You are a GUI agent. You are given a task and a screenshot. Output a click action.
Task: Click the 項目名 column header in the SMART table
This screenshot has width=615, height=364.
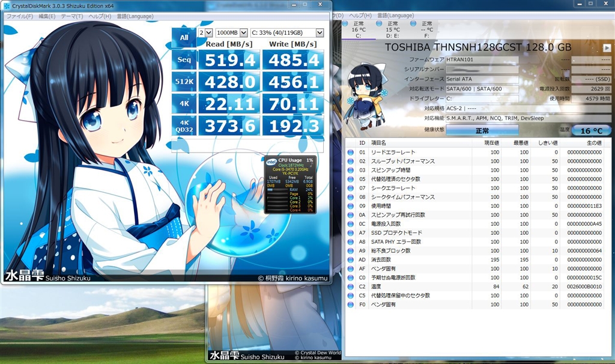420,143
